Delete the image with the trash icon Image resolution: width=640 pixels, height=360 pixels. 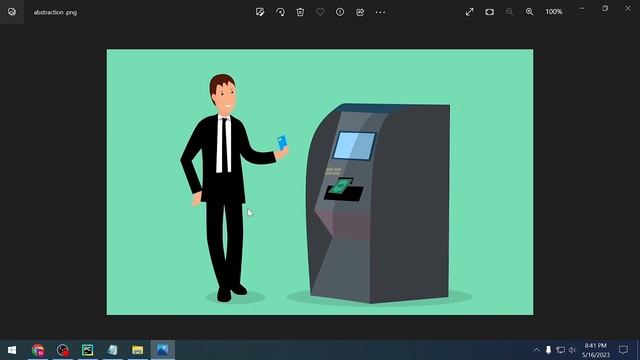(300, 12)
